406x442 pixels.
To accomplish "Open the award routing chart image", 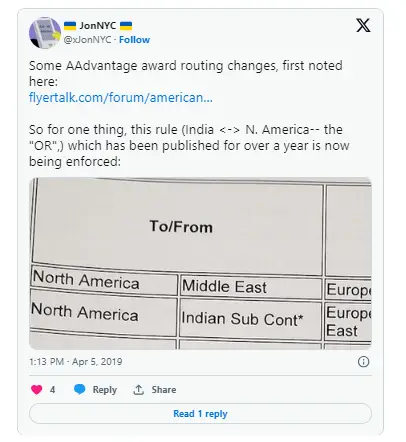I will point(200,263).
